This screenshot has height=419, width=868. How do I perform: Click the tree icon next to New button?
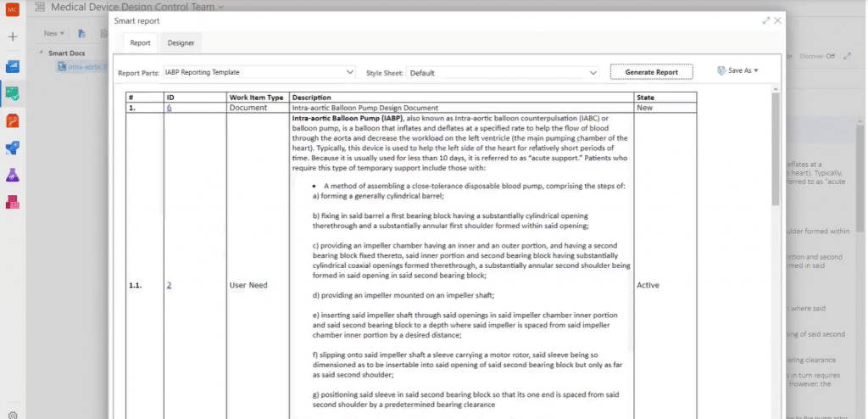coord(82,33)
